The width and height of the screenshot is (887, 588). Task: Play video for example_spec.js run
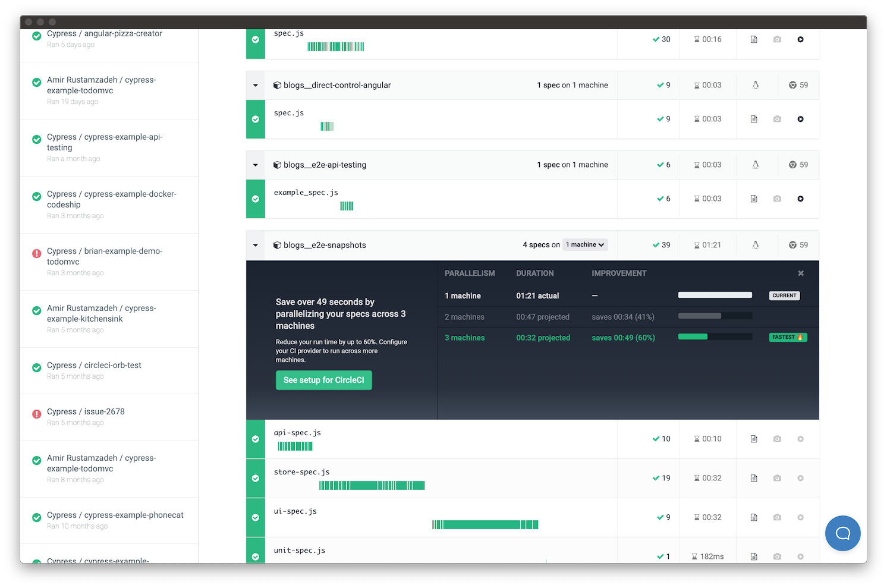pos(800,199)
